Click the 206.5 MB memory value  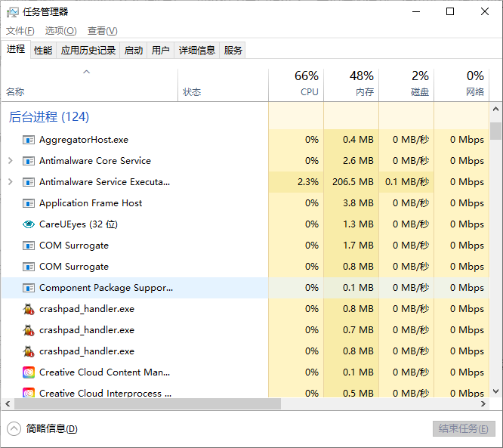pyautogui.click(x=353, y=182)
